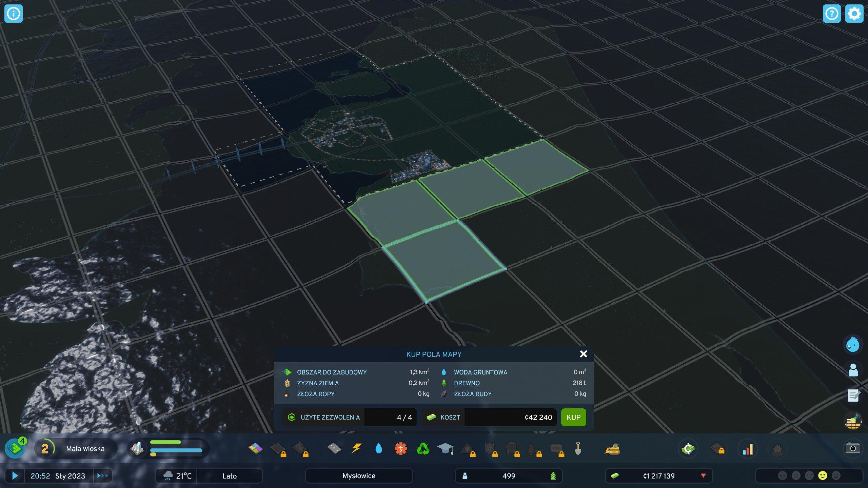
Task: Open the Garbage Management recycling menu
Action: point(423,449)
